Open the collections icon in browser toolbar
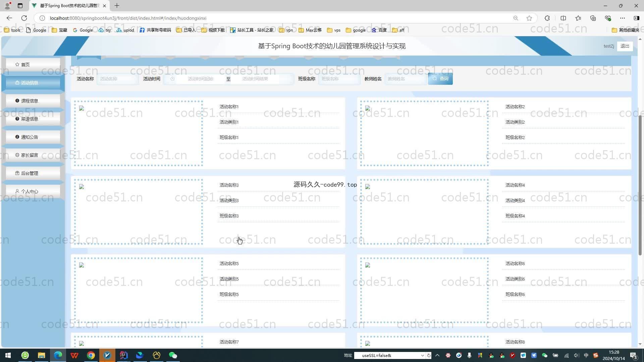Image resolution: width=644 pixels, height=362 pixels. coord(593,18)
